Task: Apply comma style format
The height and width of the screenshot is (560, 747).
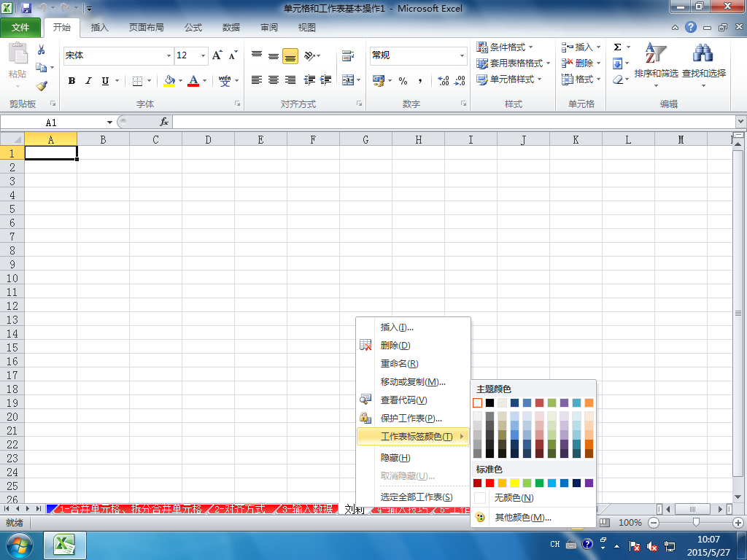Action: tap(419, 81)
